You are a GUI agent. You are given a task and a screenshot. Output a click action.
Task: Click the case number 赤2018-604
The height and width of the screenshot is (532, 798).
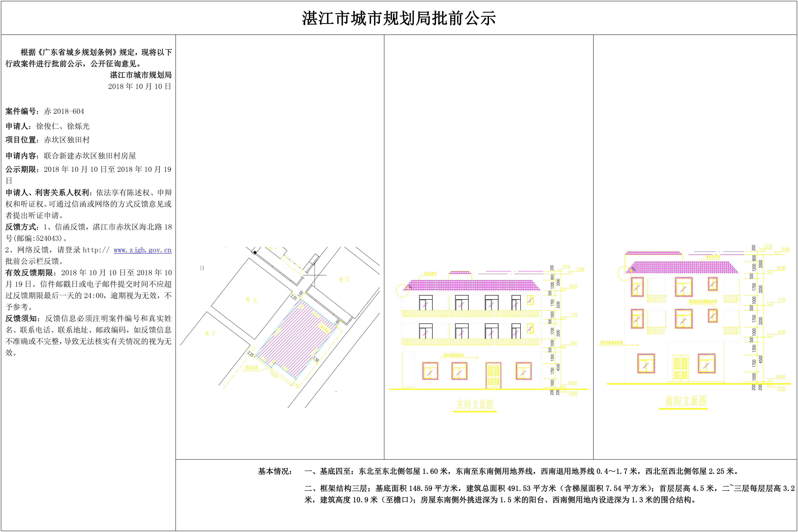(64, 111)
